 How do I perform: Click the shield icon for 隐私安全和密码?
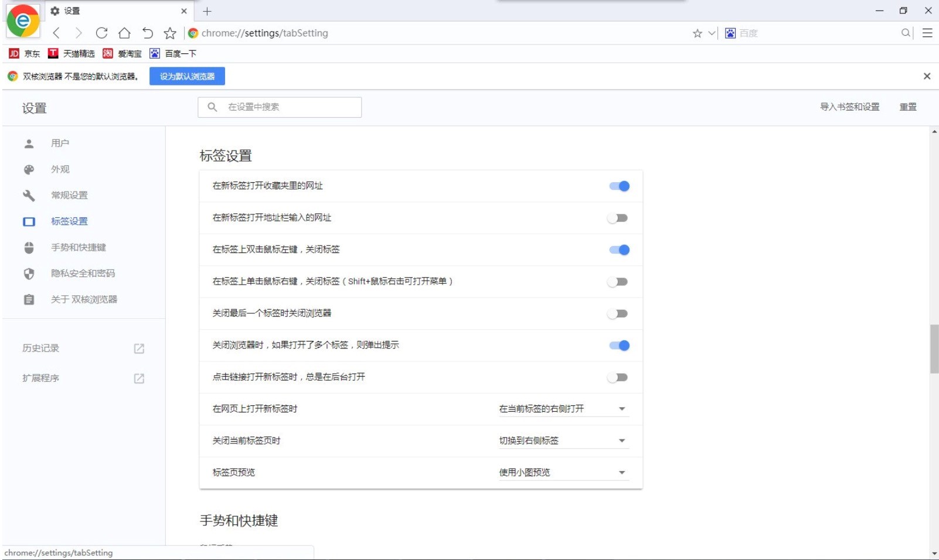pyautogui.click(x=29, y=273)
